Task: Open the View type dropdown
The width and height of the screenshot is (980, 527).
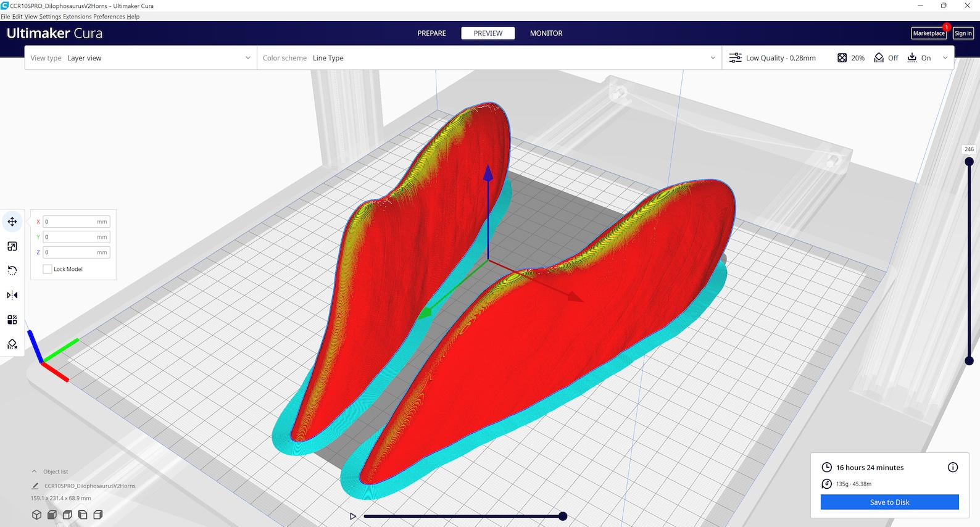Action: pyautogui.click(x=141, y=58)
